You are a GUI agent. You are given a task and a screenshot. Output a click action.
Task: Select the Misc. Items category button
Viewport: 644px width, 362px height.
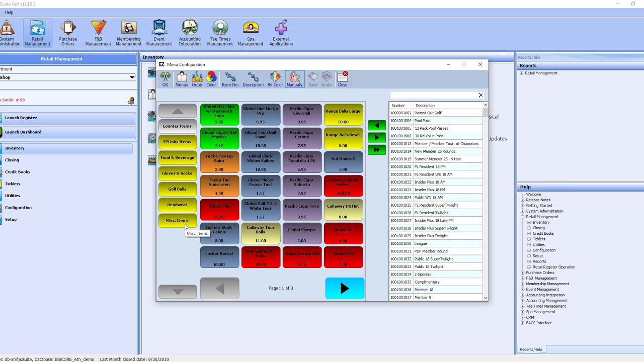pyautogui.click(x=177, y=220)
